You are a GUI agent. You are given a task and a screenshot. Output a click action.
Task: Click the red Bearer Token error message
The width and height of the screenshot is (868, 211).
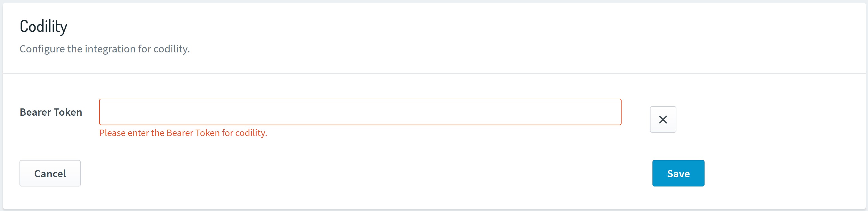183,133
